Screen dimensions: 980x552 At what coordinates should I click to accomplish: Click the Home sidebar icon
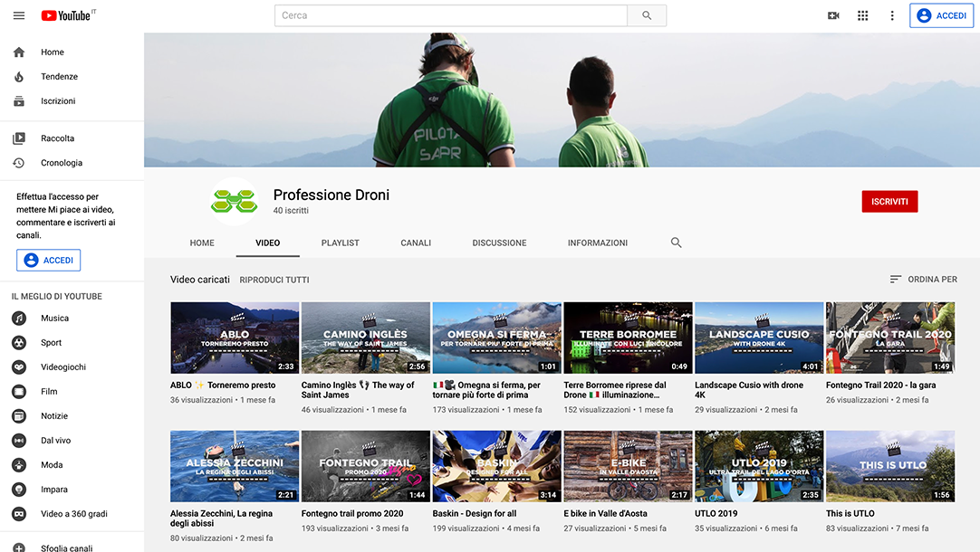click(x=19, y=52)
